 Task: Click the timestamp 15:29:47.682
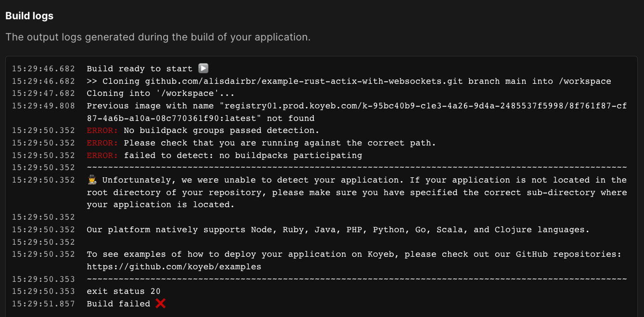click(x=43, y=93)
